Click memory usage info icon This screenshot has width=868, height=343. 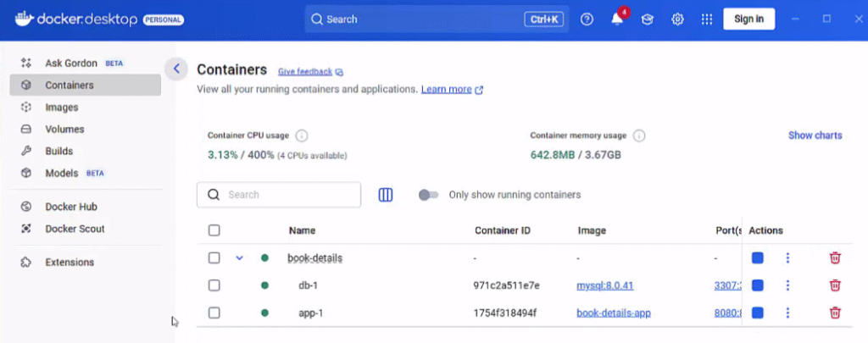click(639, 136)
